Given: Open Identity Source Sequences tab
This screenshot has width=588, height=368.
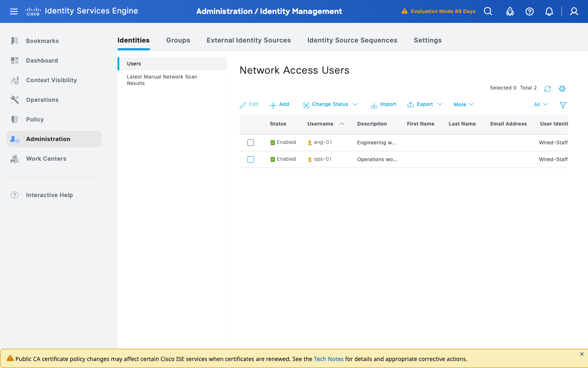Looking at the screenshot, I should click(x=352, y=40).
